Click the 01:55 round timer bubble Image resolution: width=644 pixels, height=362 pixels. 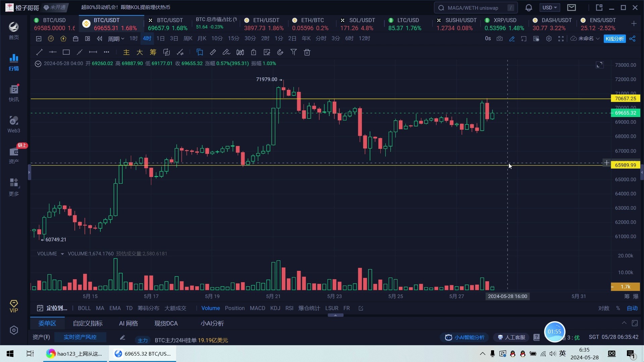tap(554, 331)
